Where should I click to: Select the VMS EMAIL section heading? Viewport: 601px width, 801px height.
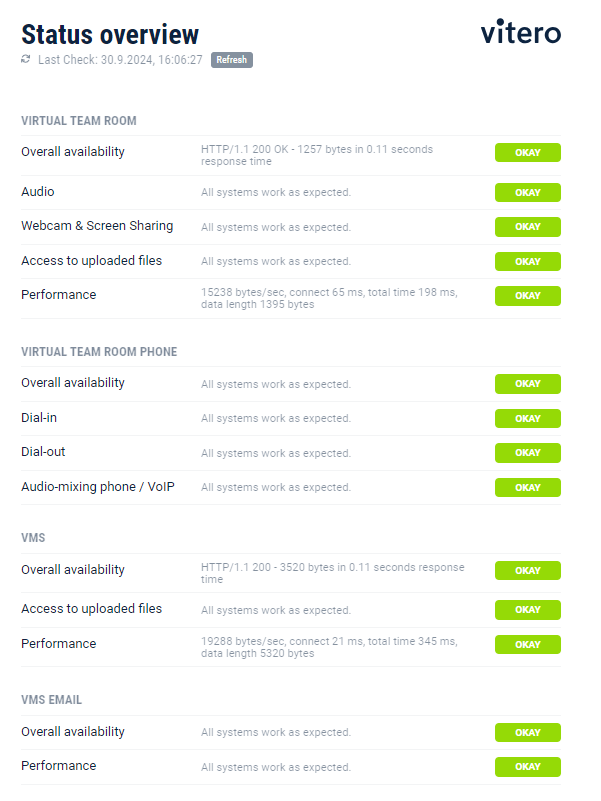pyautogui.click(x=50, y=699)
